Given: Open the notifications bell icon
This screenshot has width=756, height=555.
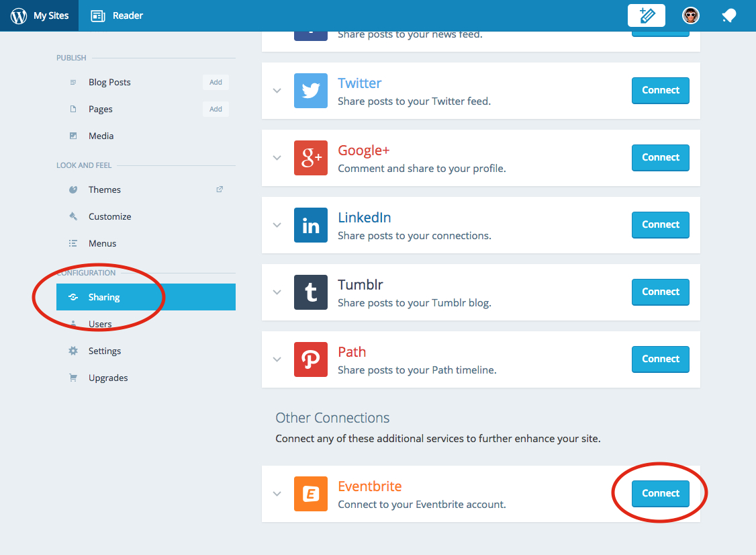Looking at the screenshot, I should [x=728, y=16].
